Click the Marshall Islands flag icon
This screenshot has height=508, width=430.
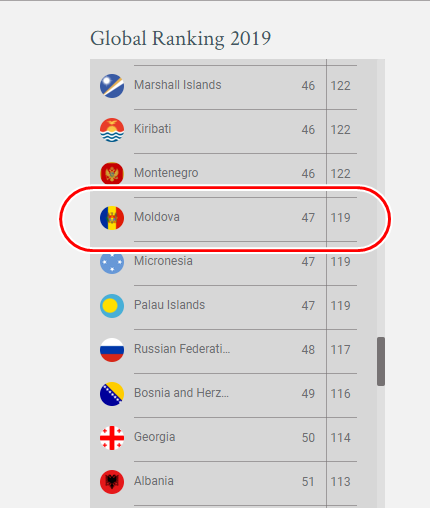112,86
